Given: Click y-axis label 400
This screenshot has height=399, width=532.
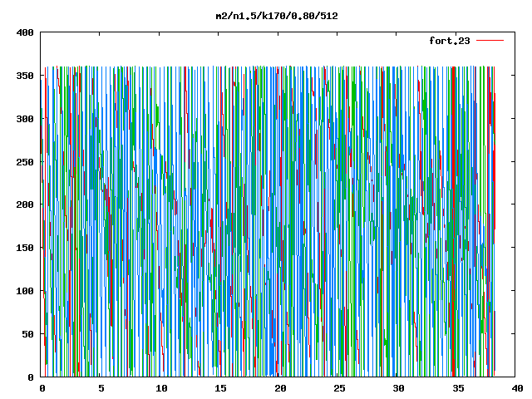Looking at the screenshot, I should click(x=25, y=32).
